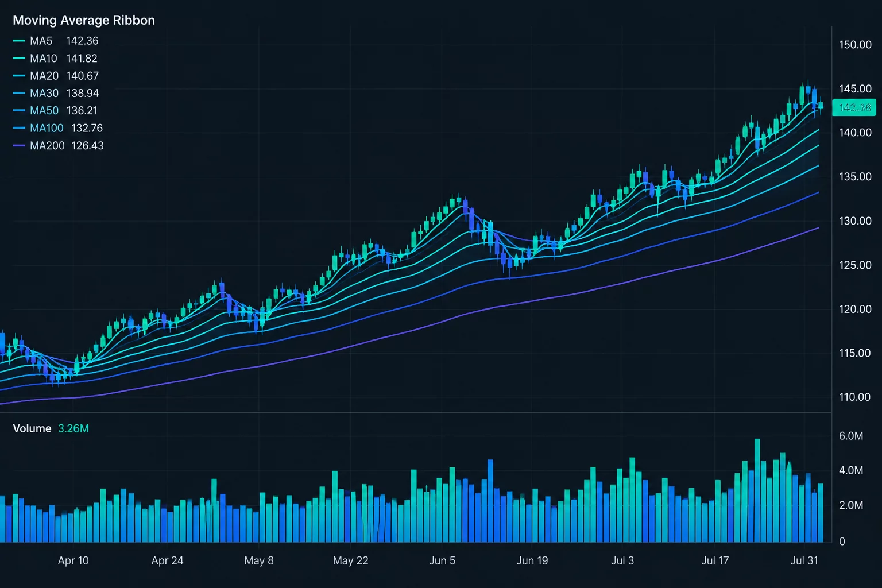Click the 145.00 price axis label

click(855, 89)
